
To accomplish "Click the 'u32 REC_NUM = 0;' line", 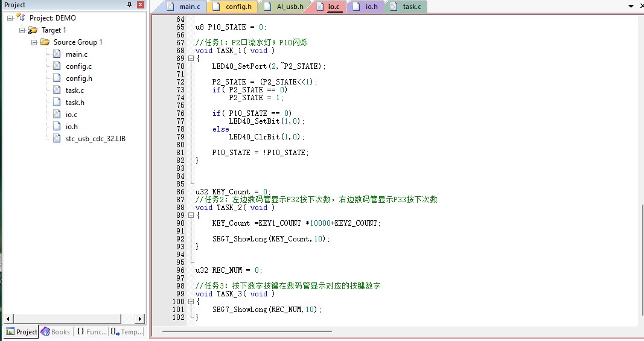I will point(228,270).
